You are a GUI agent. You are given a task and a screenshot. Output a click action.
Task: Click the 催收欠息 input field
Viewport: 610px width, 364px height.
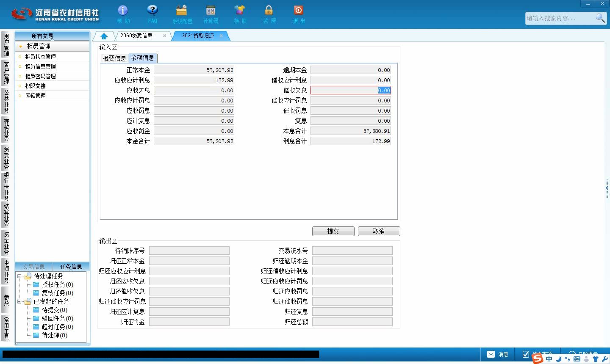pyautogui.click(x=351, y=90)
